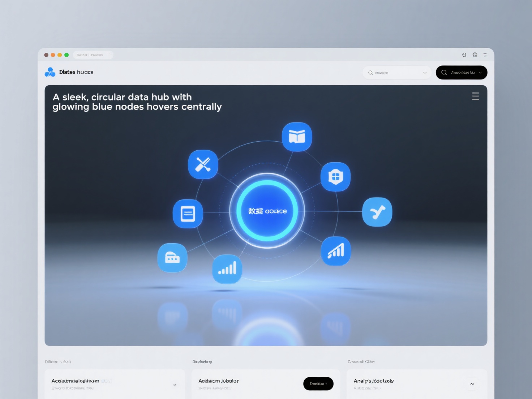Click the signal bars node icon
The height and width of the screenshot is (399, 532).
(227, 269)
